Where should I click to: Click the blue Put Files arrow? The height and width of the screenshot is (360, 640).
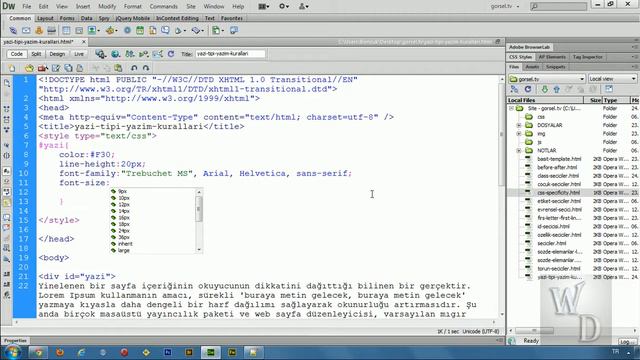coord(556,89)
